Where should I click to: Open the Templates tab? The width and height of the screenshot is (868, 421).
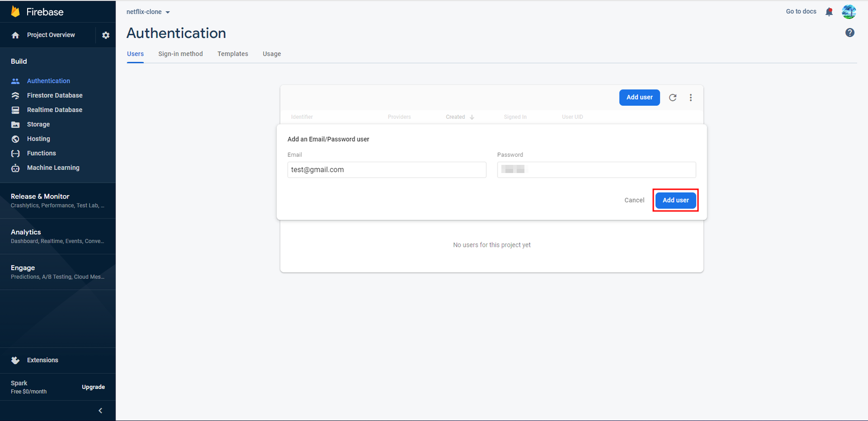coord(233,54)
